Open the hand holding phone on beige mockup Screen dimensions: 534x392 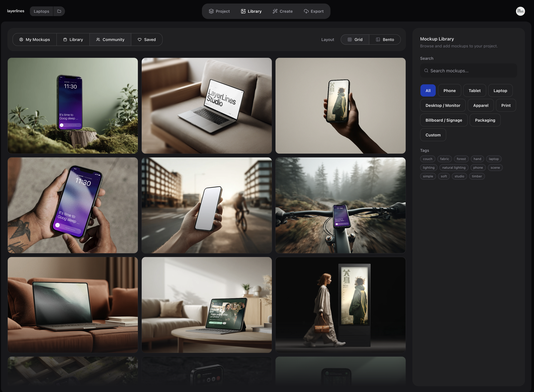tap(340, 106)
